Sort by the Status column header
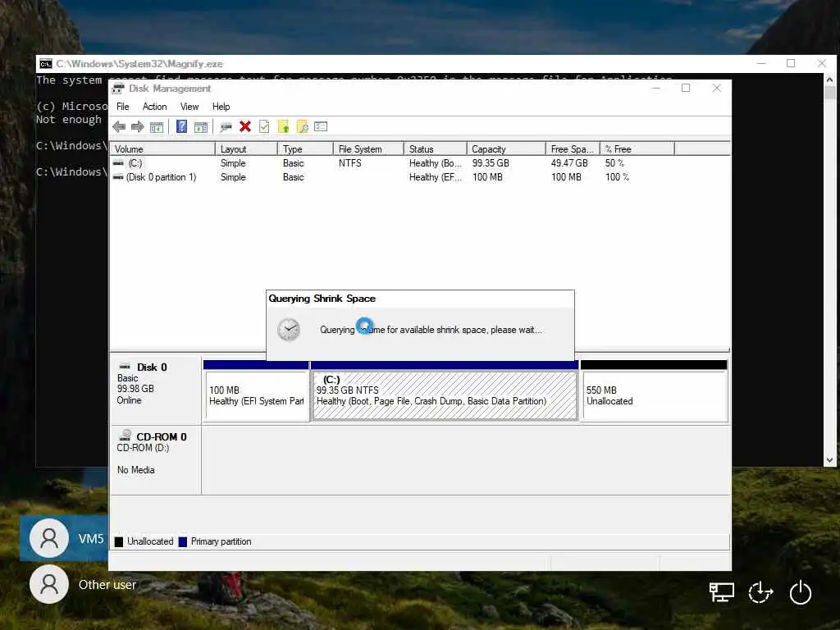This screenshot has width=840, height=630. [x=435, y=149]
